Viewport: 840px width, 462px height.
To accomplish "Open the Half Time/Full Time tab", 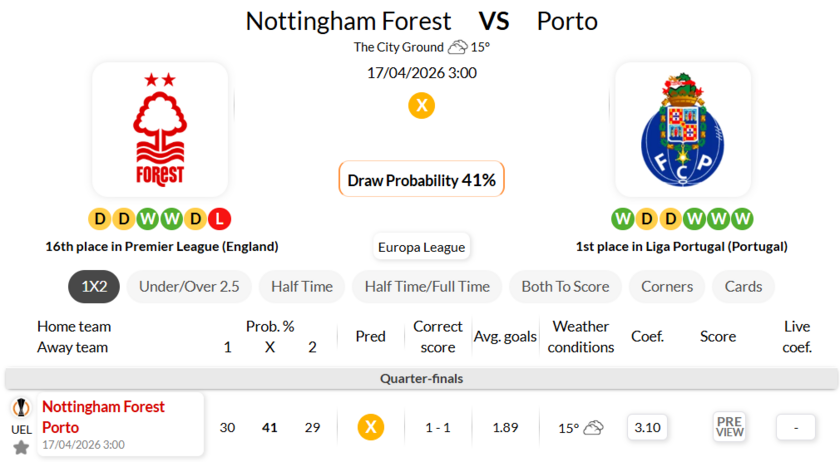I will [x=427, y=286].
